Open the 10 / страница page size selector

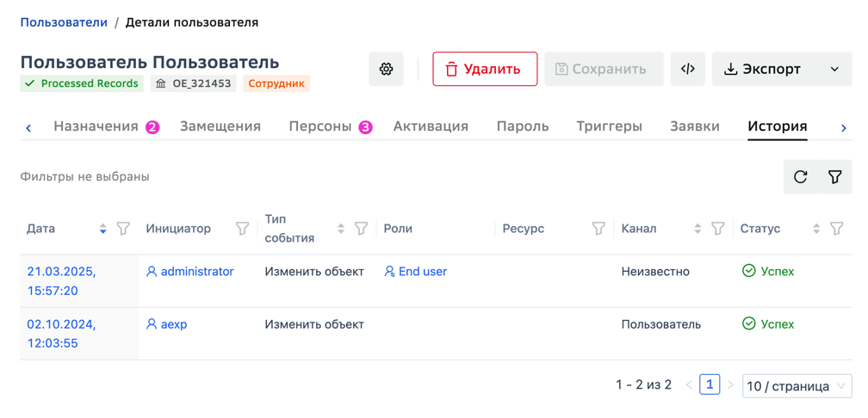click(797, 386)
